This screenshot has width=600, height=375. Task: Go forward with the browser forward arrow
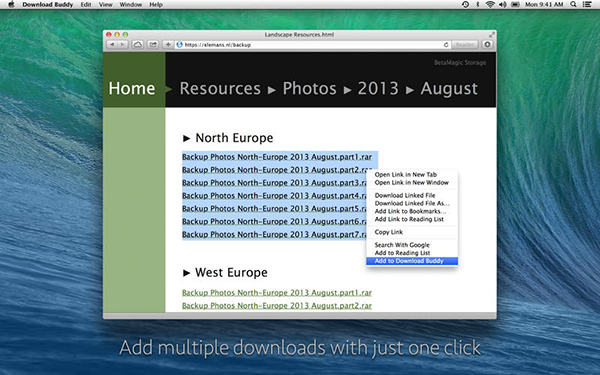122,45
